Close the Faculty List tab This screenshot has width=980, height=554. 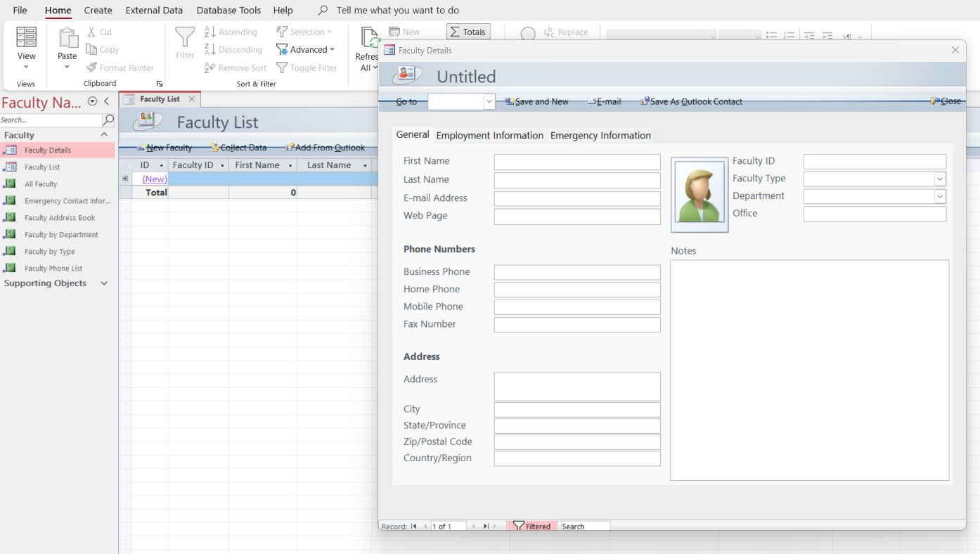(x=192, y=99)
